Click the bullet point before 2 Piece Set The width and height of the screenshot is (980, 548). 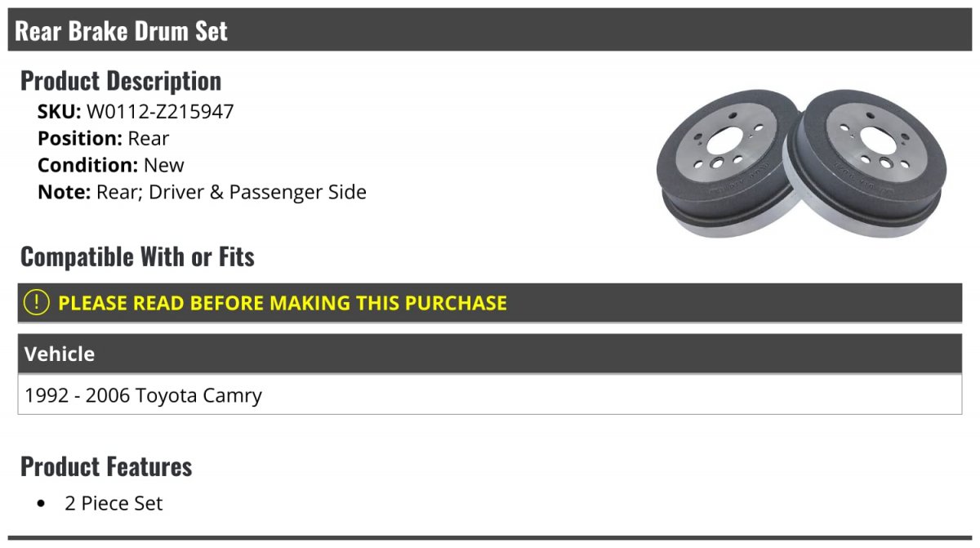pyautogui.click(x=42, y=504)
